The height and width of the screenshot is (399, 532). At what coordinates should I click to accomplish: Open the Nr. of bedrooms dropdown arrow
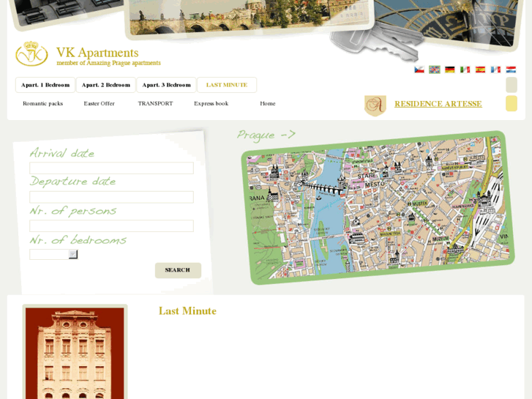72,254
